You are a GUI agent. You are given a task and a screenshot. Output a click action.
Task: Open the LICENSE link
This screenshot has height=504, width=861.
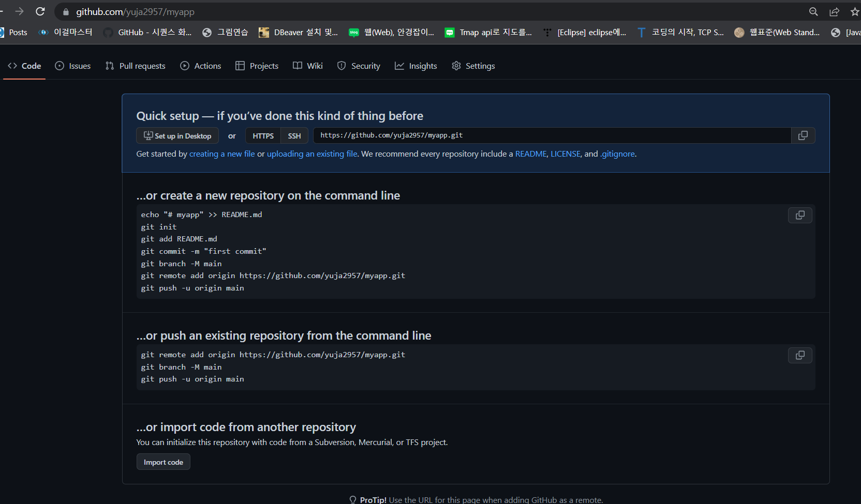click(x=566, y=154)
